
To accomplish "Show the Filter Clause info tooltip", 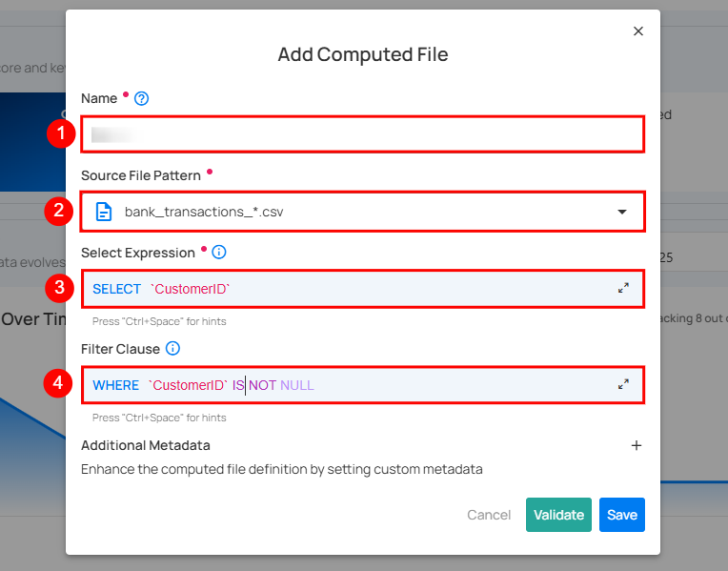I will coord(173,349).
